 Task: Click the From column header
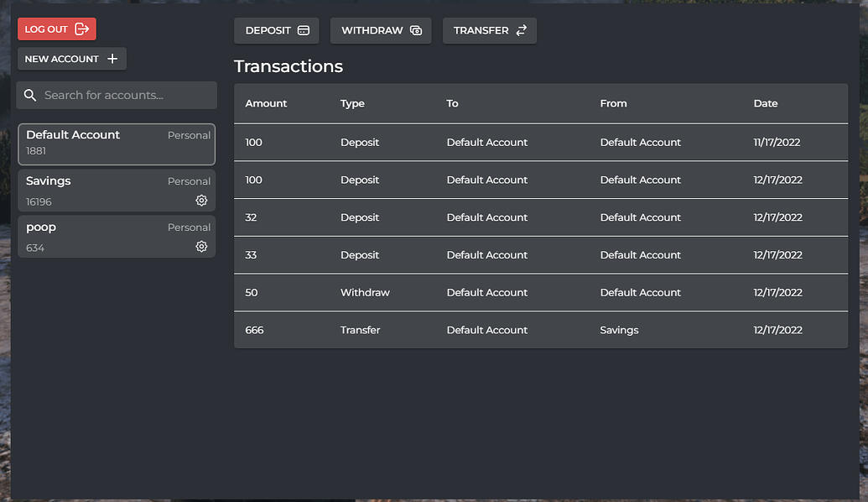click(x=613, y=103)
